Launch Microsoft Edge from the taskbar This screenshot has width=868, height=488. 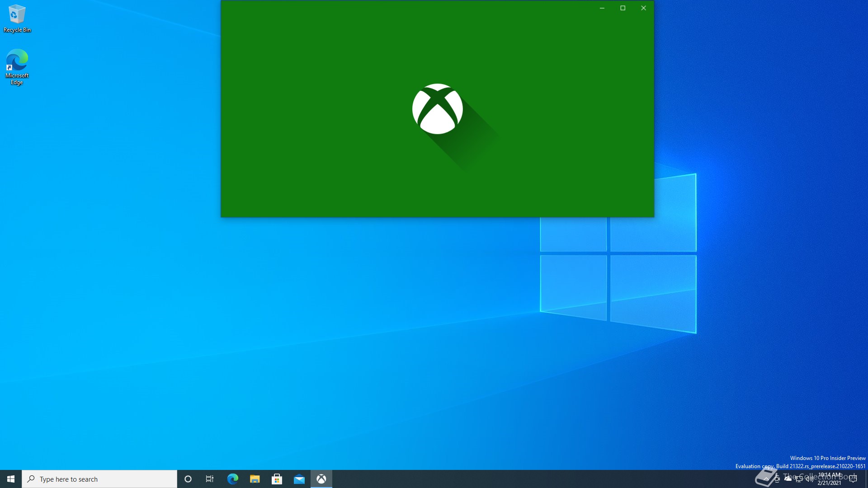point(232,479)
